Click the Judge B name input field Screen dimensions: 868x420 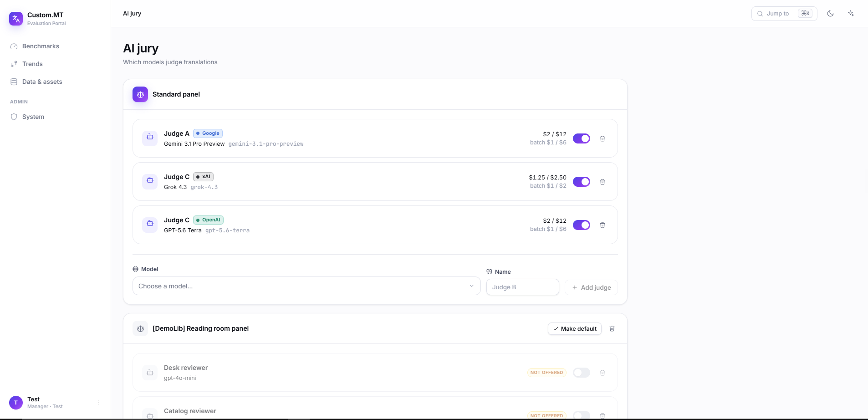pyautogui.click(x=523, y=287)
